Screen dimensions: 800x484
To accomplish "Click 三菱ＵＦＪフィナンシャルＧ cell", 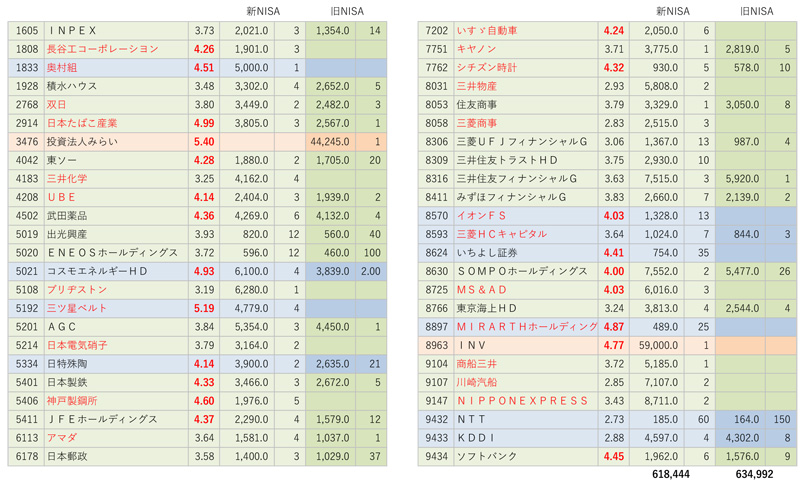I will coord(526,142).
